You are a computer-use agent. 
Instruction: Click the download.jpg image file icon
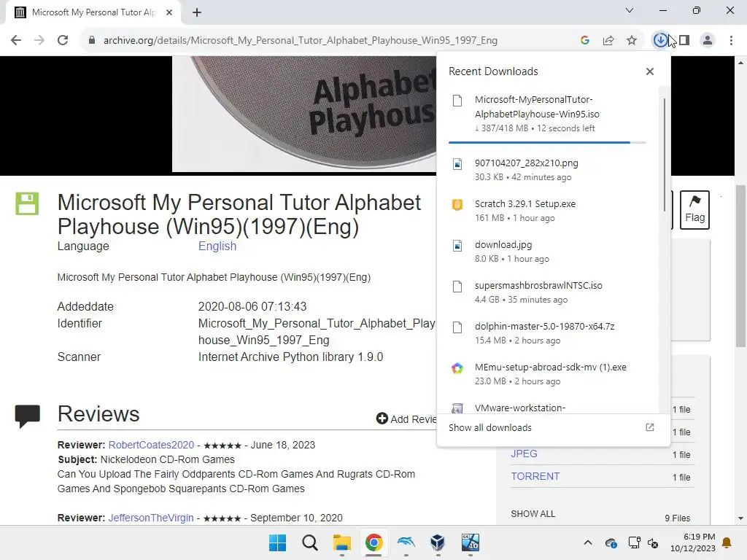point(457,246)
